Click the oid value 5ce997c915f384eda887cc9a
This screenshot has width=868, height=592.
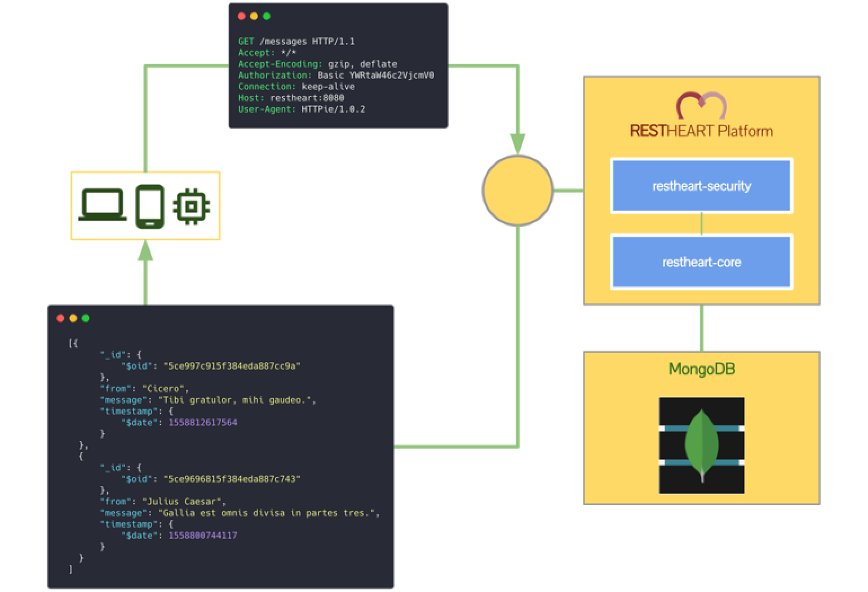pos(232,366)
